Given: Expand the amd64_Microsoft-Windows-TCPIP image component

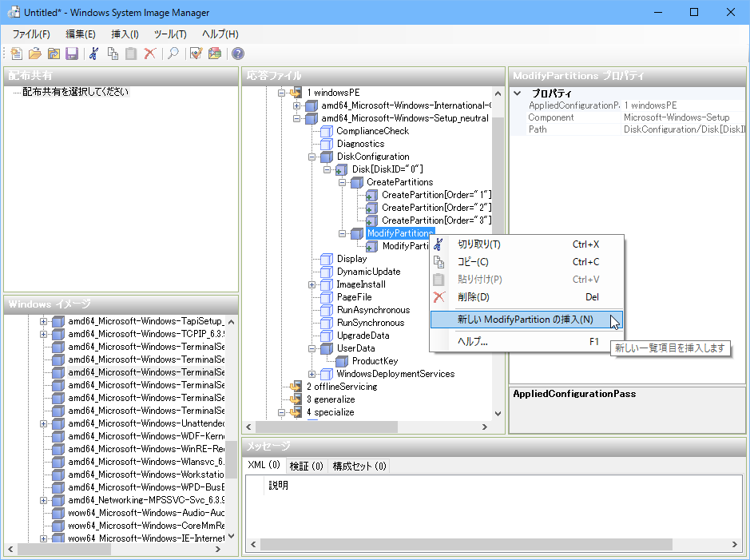Looking at the screenshot, I should click(x=43, y=334).
